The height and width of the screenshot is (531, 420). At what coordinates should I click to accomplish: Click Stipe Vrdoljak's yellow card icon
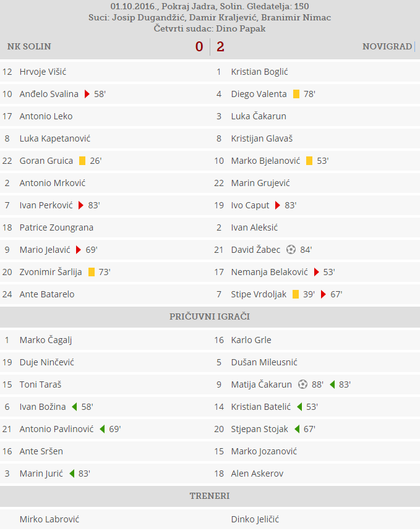(x=296, y=294)
